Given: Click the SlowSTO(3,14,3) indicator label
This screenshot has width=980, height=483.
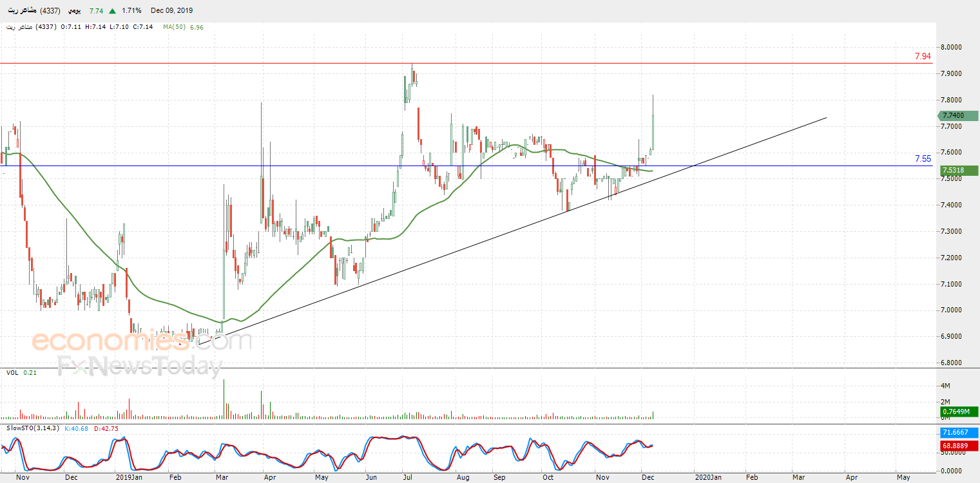Looking at the screenshot, I should 34,428.
